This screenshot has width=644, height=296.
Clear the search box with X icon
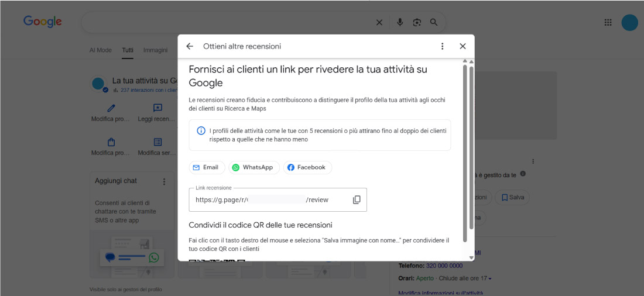(379, 22)
